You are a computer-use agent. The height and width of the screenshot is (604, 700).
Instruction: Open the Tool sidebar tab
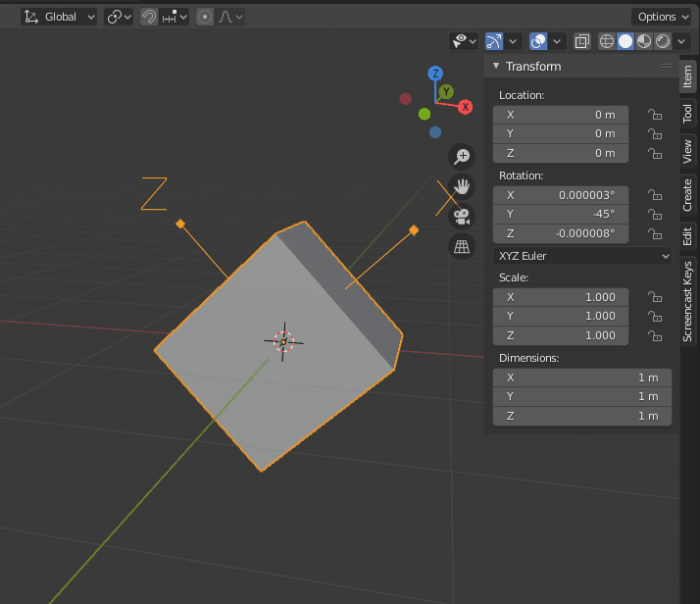click(x=687, y=114)
